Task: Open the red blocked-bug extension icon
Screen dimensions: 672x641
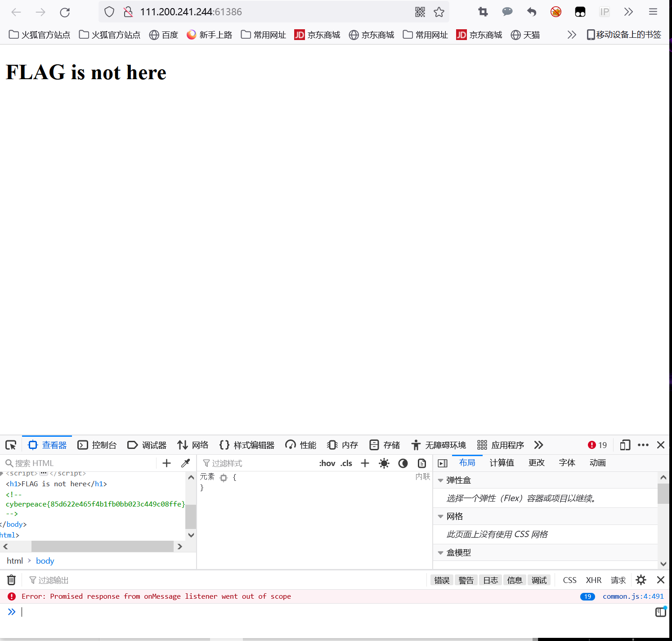Action: tap(556, 12)
